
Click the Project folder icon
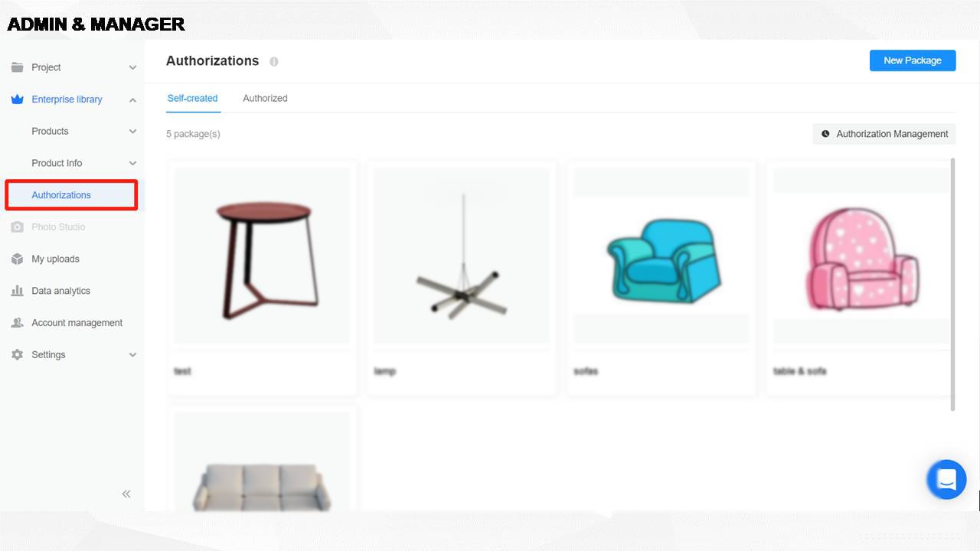click(x=17, y=67)
